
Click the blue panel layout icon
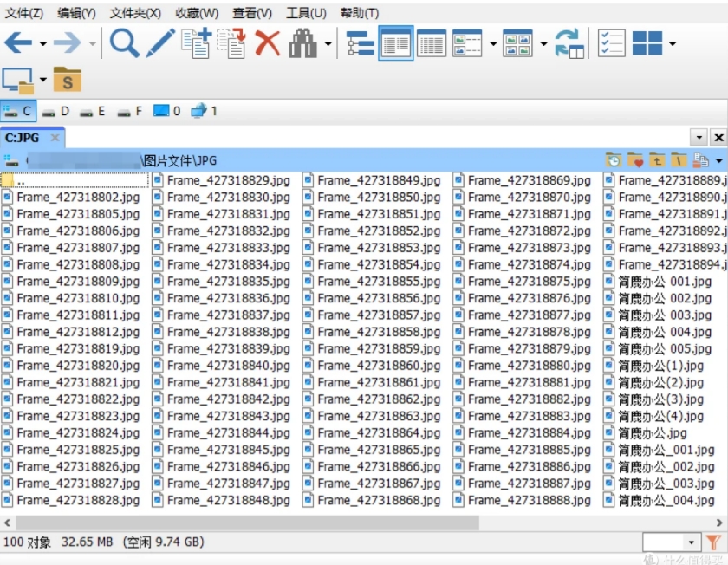point(647,43)
